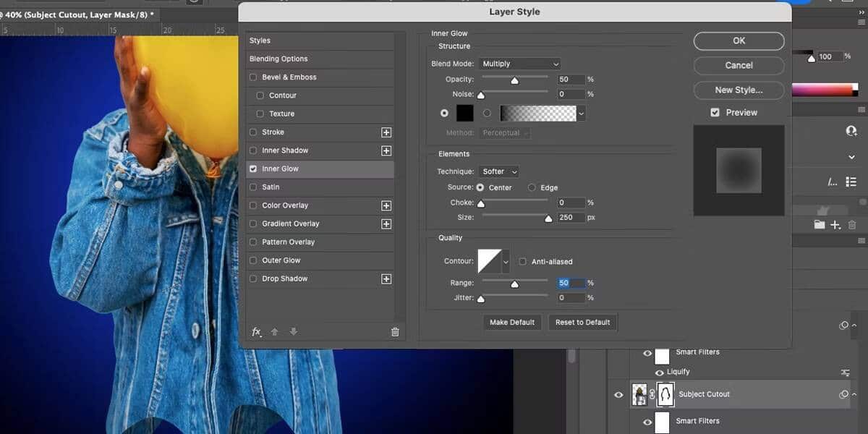Click the Range value input field
The height and width of the screenshot is (434, 868).
point(569,283)
